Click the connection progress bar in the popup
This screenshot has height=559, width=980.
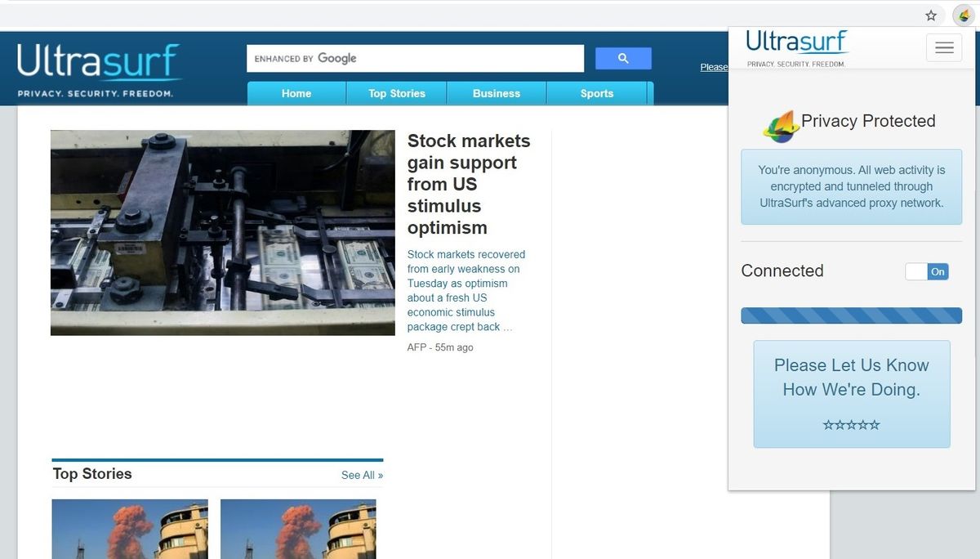pyautogui.click(x=851, y=315)
